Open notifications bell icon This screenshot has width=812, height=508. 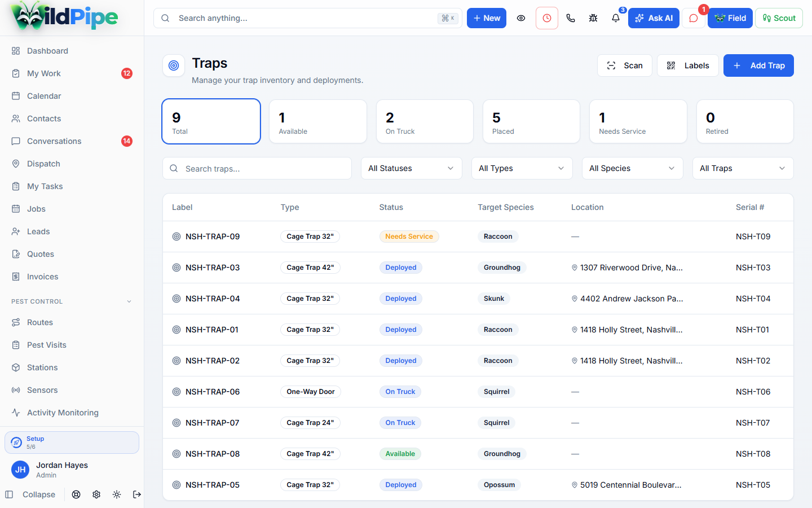click(616, 18)
